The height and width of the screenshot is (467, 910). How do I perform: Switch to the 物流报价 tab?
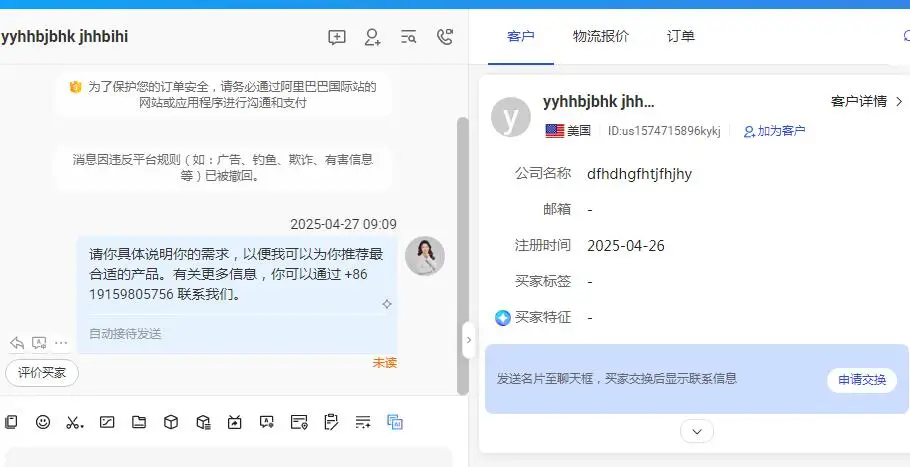601,37
